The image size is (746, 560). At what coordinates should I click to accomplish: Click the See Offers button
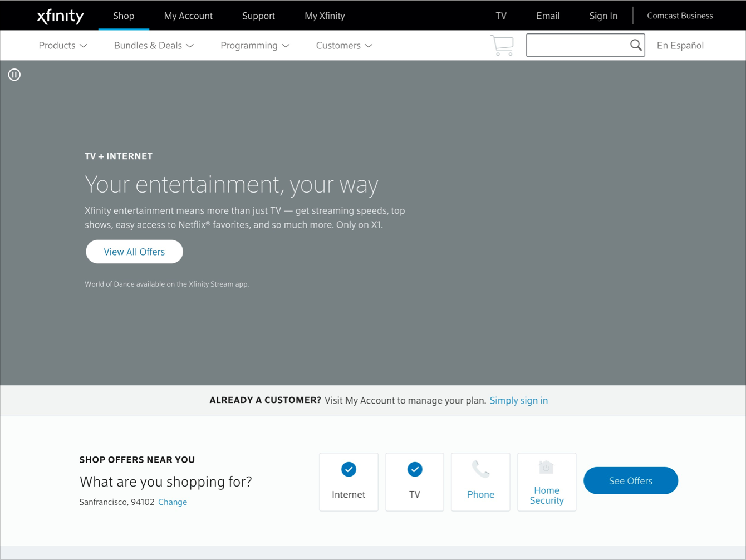point(631,481)
